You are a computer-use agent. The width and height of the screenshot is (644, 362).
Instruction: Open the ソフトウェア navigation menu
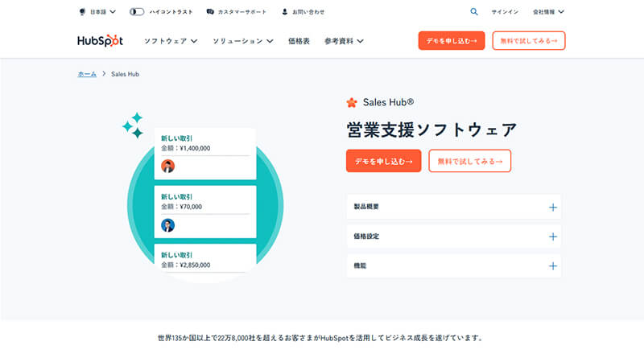(x=171, y=41)
